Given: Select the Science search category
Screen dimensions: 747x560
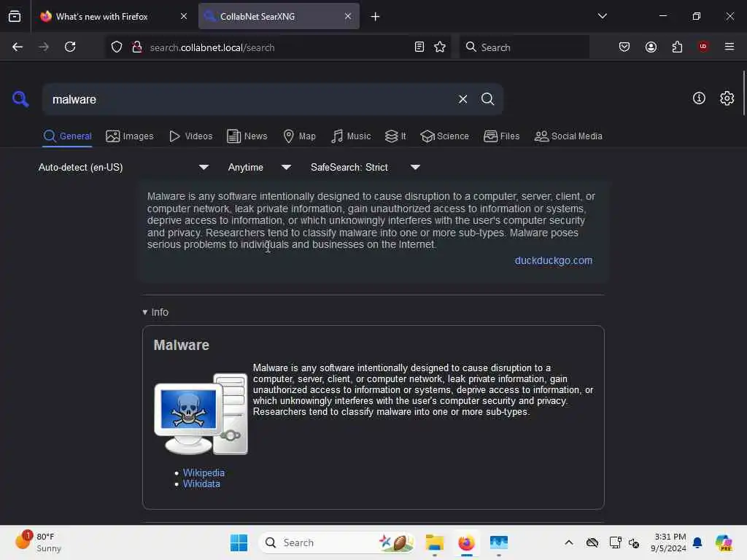Looking at the screenshot, I should coord(444,136).
